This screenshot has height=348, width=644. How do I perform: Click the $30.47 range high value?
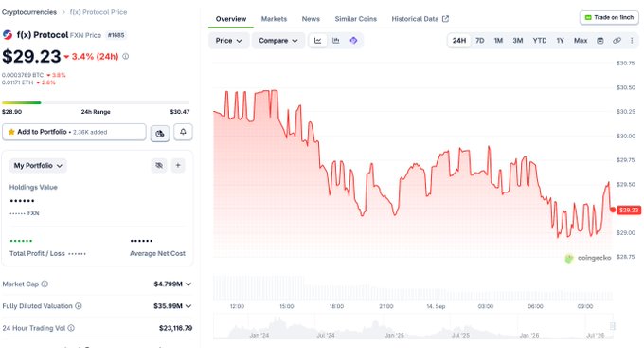click(x=180, y=112)
